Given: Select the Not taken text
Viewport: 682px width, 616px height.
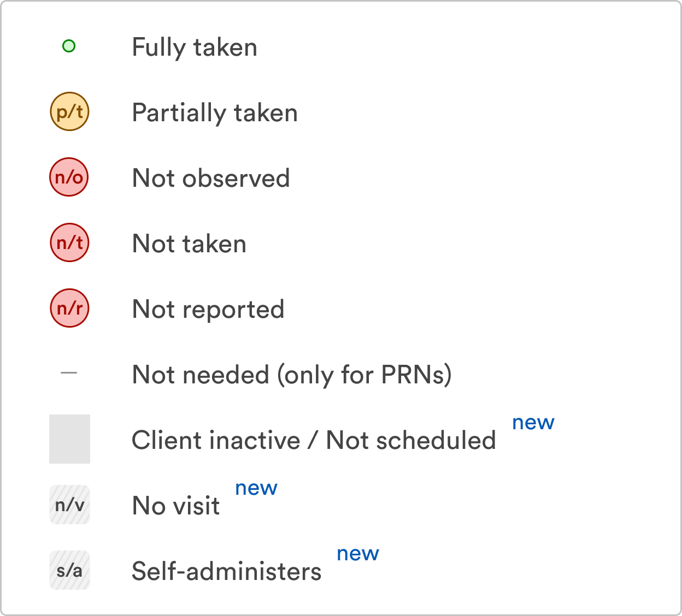Looking at the screenshot, I should coord(190,244).
